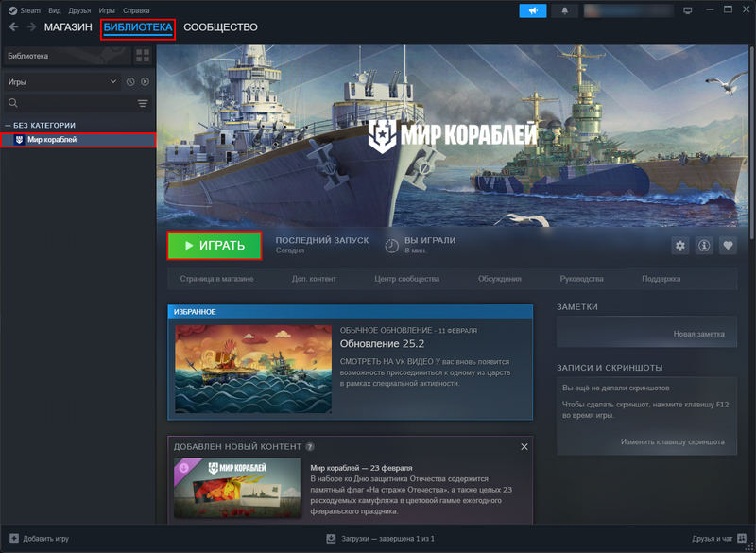756x553 pixels.
Task: Toggle recent activity clock filter
Action: tap(130, 82)
